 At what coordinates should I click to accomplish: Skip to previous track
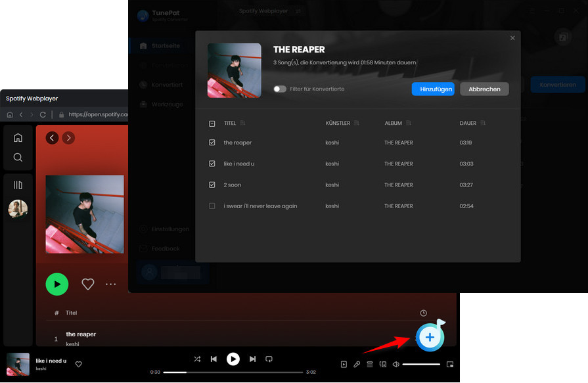214,359
